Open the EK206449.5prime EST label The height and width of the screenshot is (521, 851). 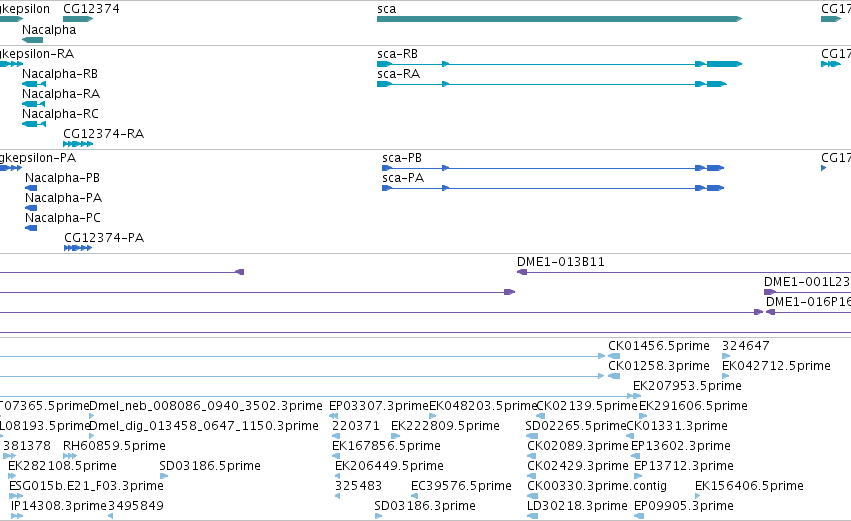point(389,467)
